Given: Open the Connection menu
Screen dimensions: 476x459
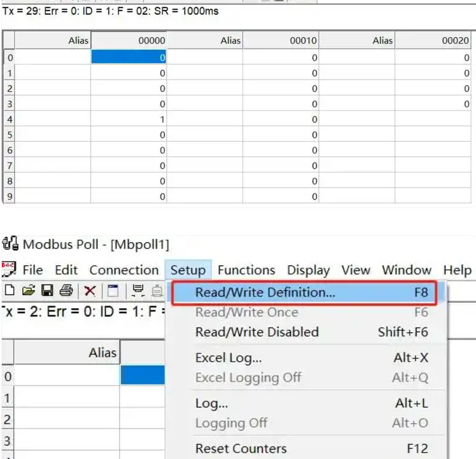Looking at the screenshot, I should click(124, 270).
